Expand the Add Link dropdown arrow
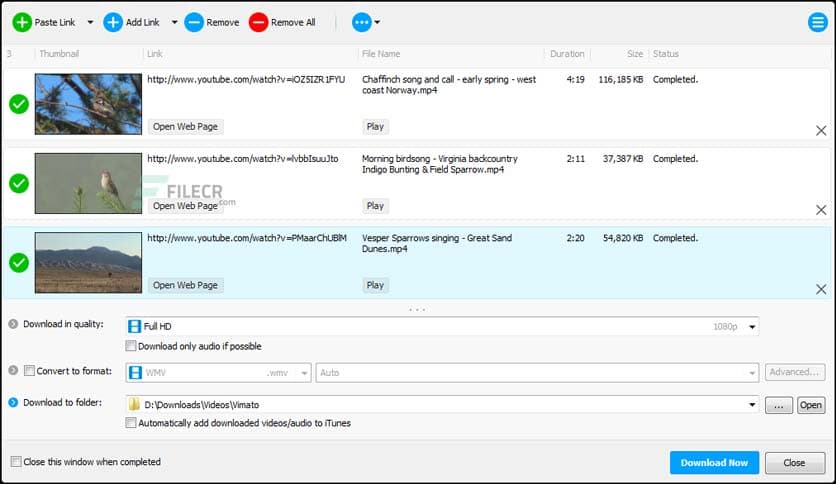The width and height of the screenshot is (836, 484). (174, 22)
